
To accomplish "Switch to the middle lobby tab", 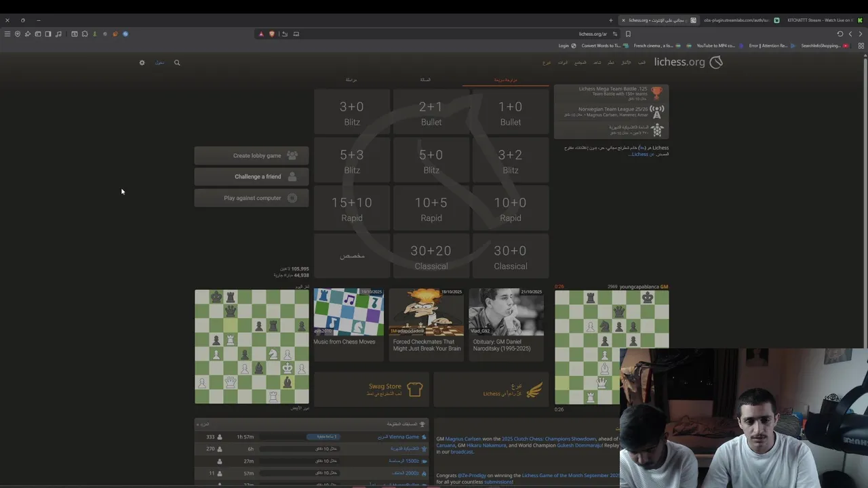I will 425,80.
